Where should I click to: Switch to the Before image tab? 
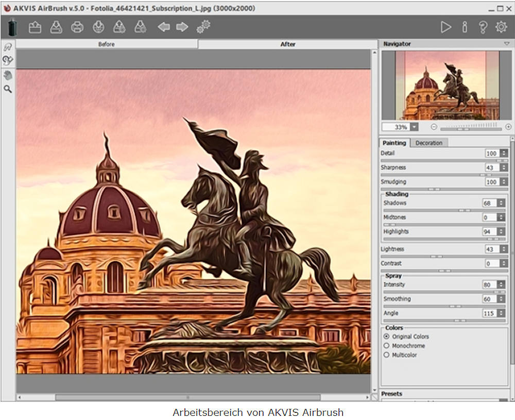pos(107,44)
